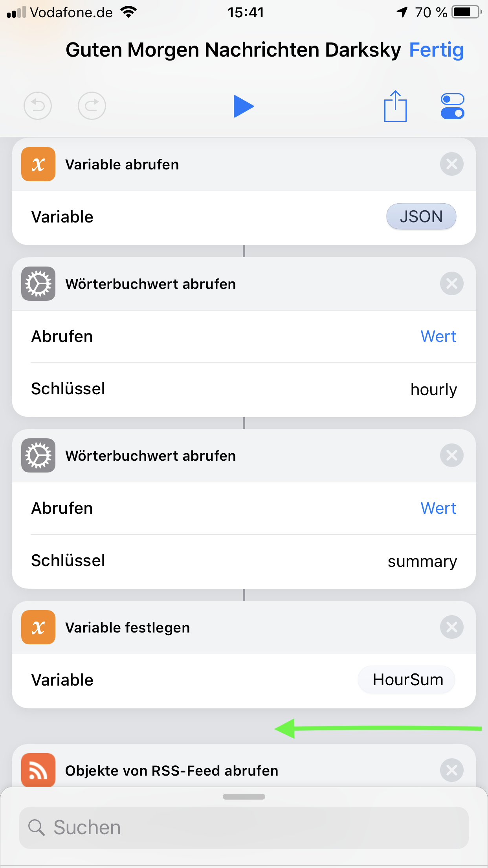488x868 pixels.
Task: Edit the summary Schlüssel field
Action: click(x=422, y=561)
